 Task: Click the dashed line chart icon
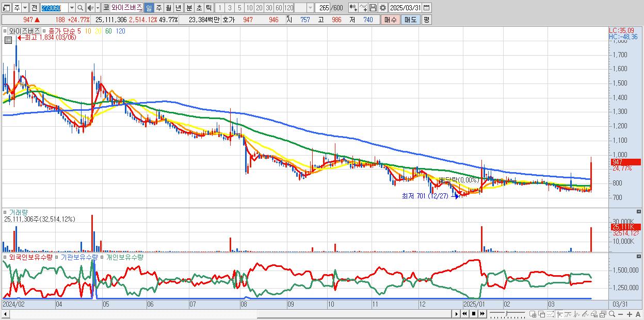[x=550, y=314]
